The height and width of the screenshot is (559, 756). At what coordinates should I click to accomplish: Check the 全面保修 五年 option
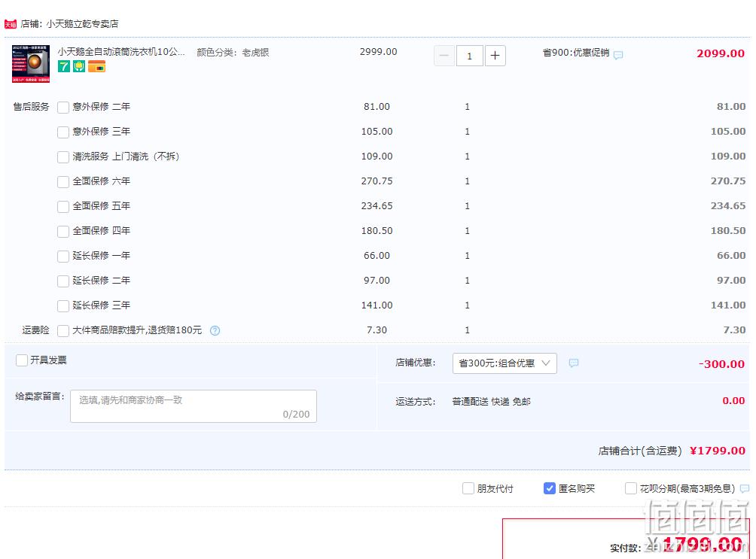tap(63, 206)
